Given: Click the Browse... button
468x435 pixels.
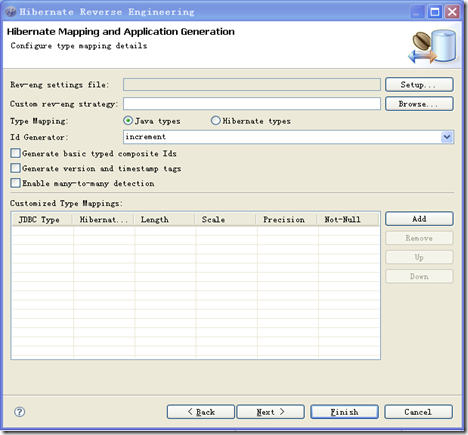Looking at the screenshot, I should click(x=419, y=104).
